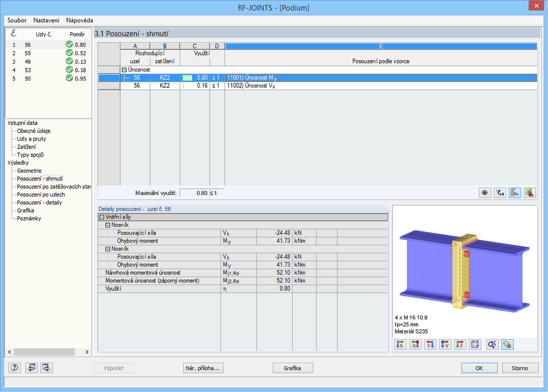Screen dimensions: 548x392
Task: Click the green utilization bar 0.80
Action: pos(187,78)
